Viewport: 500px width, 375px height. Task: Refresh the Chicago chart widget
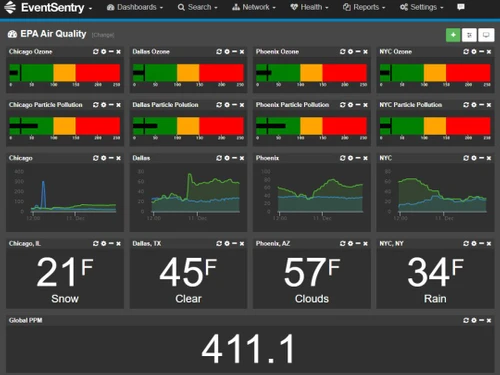coord(96,158)
